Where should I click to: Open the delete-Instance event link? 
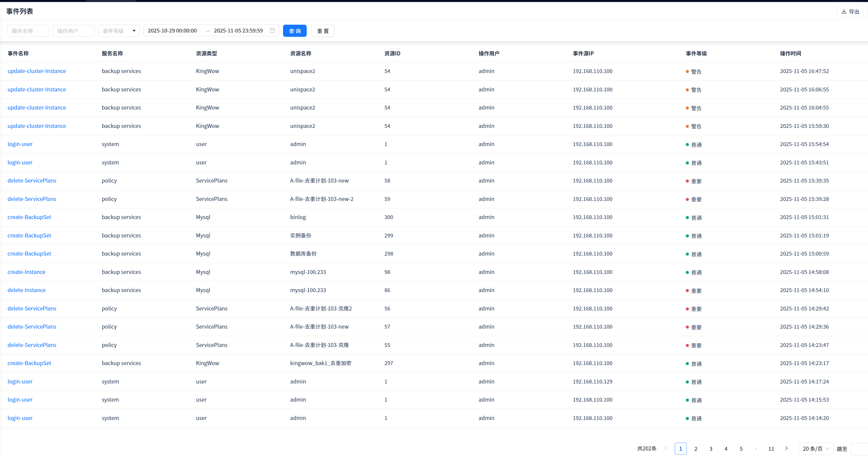(x=26, y=290)
